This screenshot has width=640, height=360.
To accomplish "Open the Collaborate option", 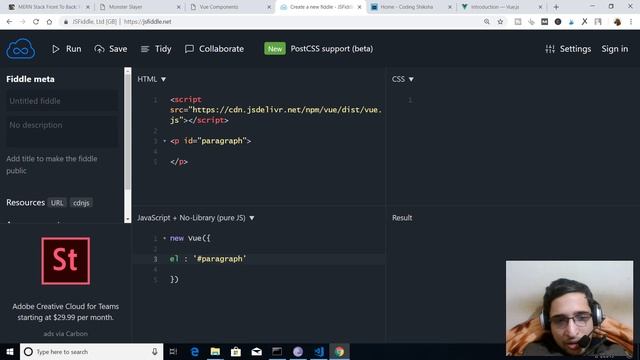I will (214, 49).
